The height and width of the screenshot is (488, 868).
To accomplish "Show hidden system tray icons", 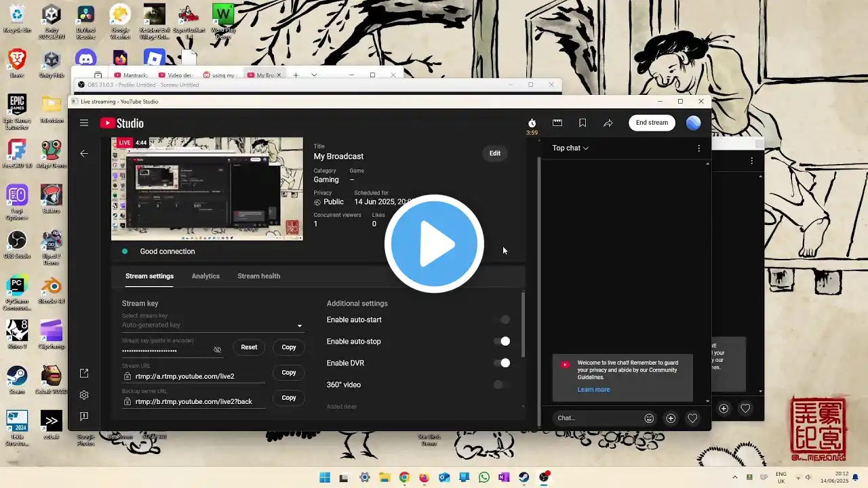I will click(x=736, y=478).
